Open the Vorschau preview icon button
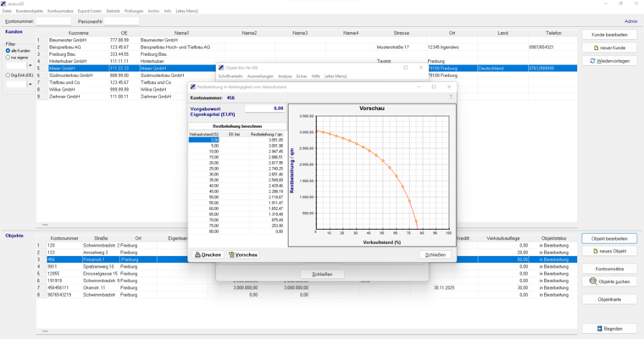 242,254
